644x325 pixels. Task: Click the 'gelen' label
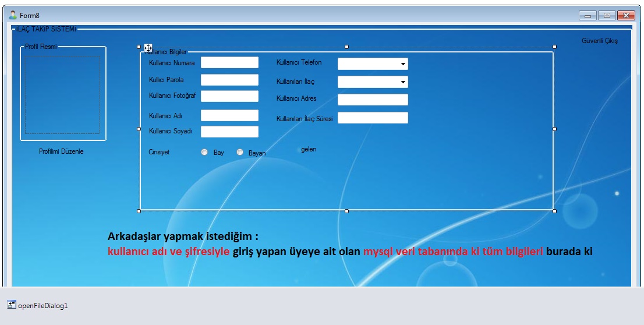tap(309, 149)
